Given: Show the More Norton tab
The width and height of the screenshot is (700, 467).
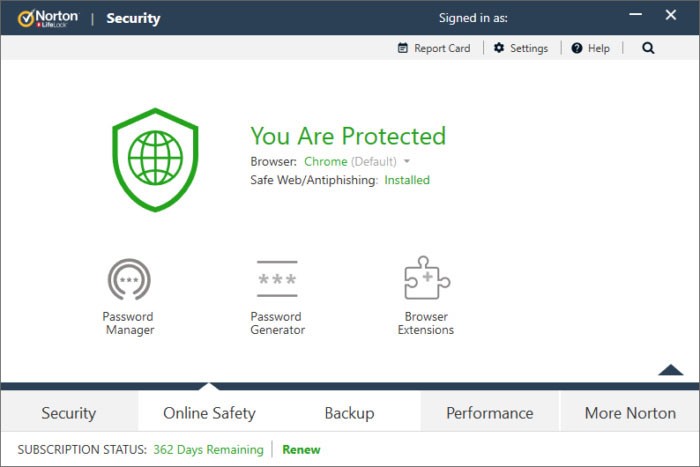Looking at the screenshot, I should 629,412.
